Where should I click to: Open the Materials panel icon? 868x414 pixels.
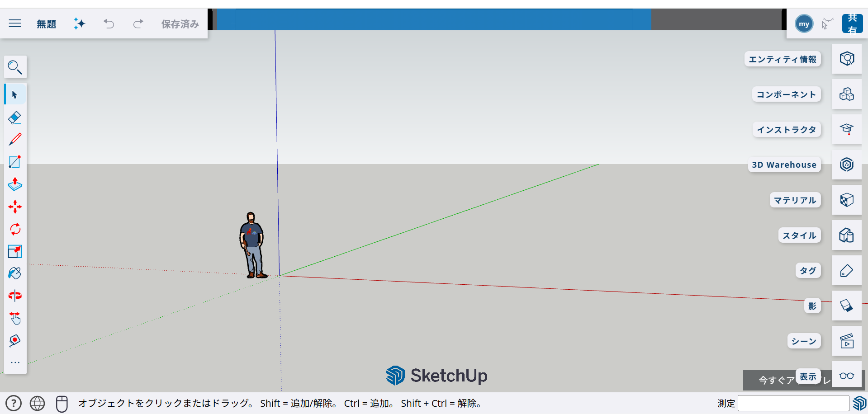[x=846, y=200]
